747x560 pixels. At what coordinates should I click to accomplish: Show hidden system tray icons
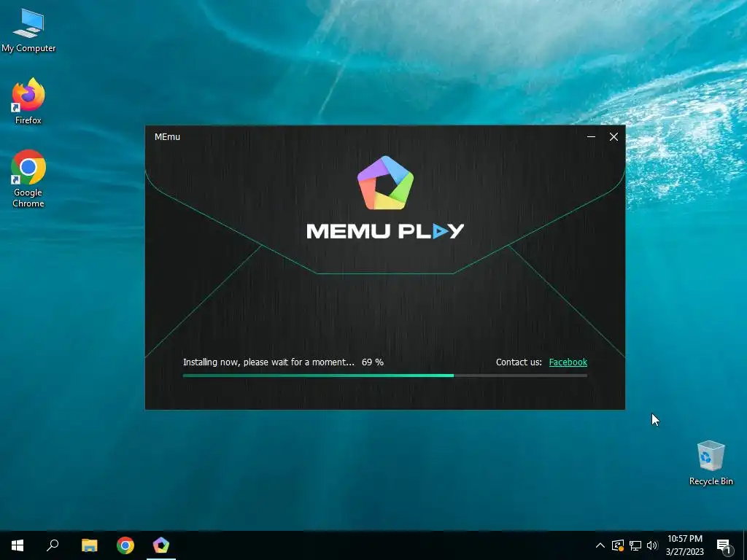tap(600, 545)
